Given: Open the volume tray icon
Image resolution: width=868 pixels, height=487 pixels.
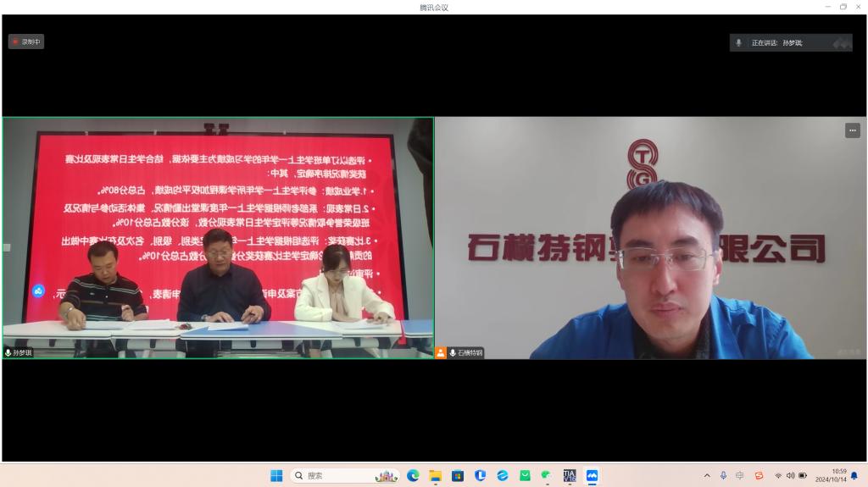Looking at the screenshot, I should [x=791, y=476].
